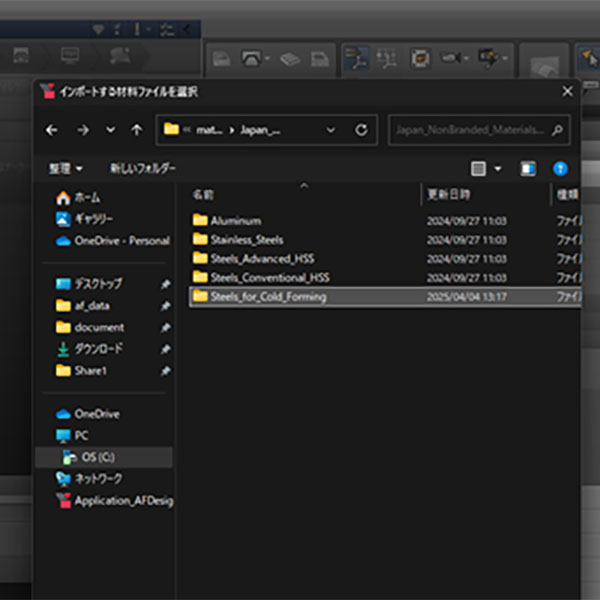Click the camera view icon in main toolbar
This screenshot has width=600, height=600.
click(x=451, y=58)
